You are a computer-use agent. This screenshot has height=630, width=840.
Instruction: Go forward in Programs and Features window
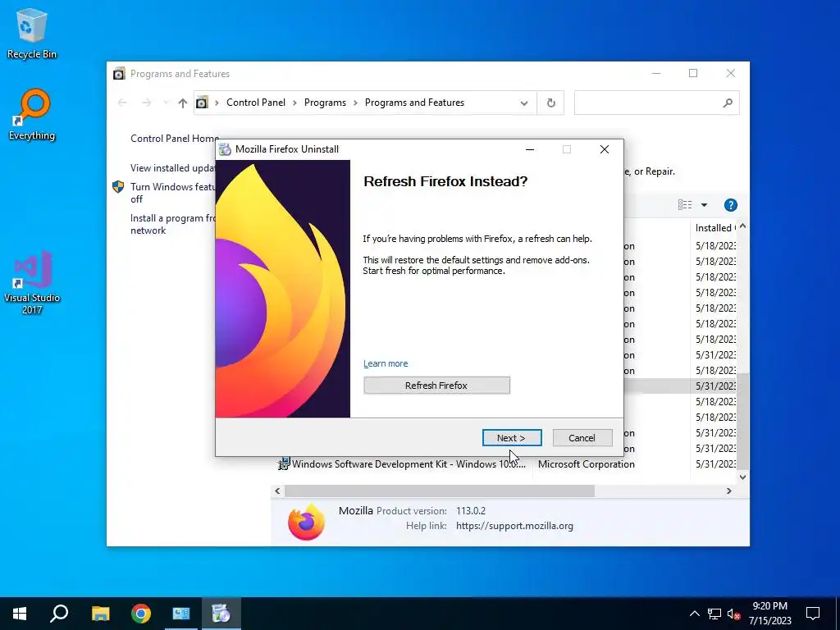tap(146, 103)
